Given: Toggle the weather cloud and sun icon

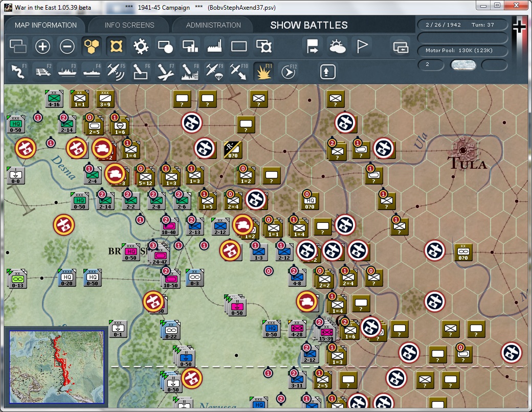Looking at the screenshot, I should [x=337, y=47].
